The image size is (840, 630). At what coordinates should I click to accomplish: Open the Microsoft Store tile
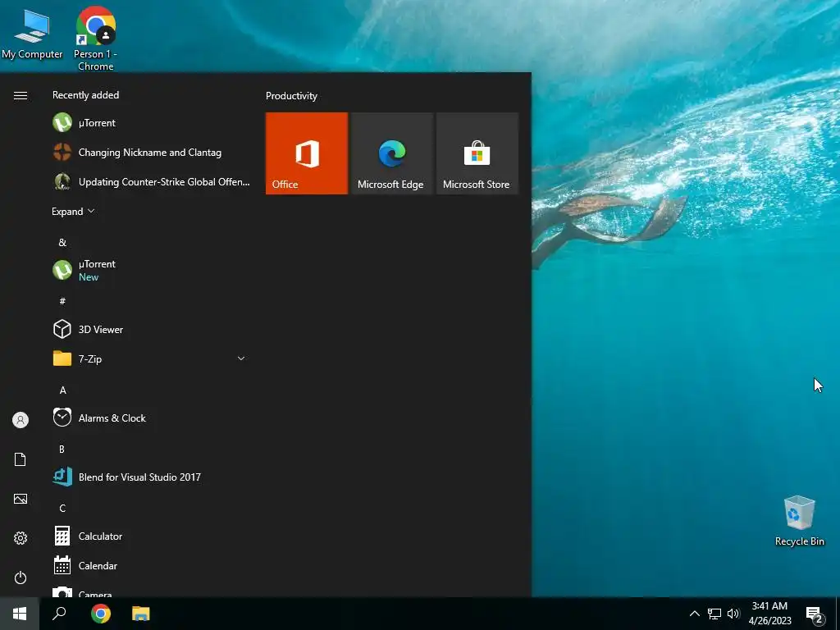pos(477,153)
